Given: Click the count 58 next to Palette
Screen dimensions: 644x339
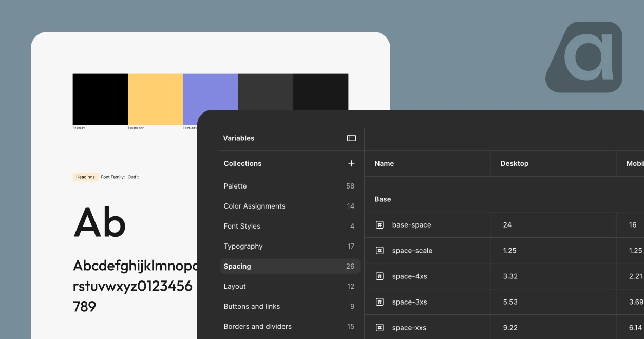Looking at the screenshot, I should point(350,186).
